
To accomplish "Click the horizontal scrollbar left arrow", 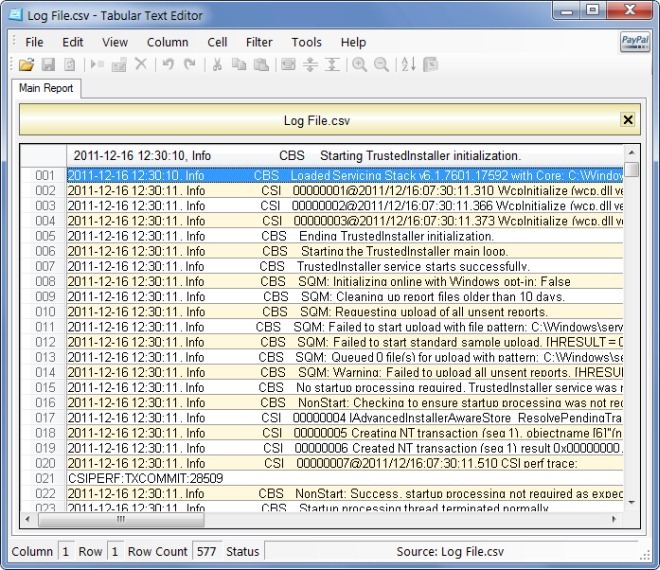I will click(x=28, y=519).
